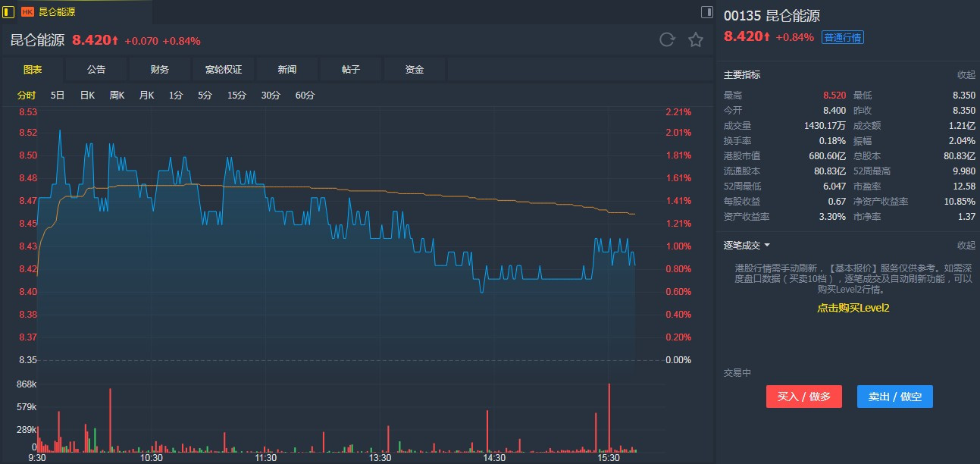Click the 成交量 value 1430.17万

tap(825, 125)
